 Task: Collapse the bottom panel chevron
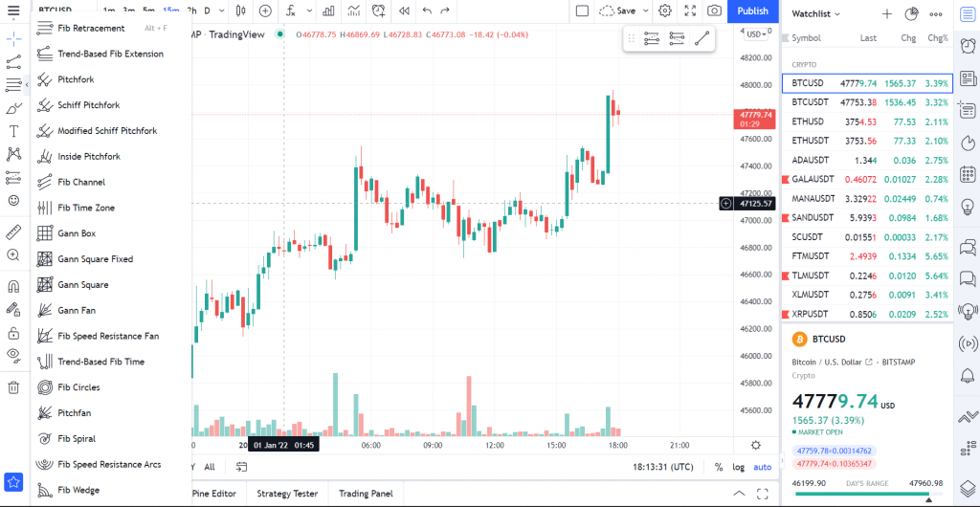tap(739, 494)
